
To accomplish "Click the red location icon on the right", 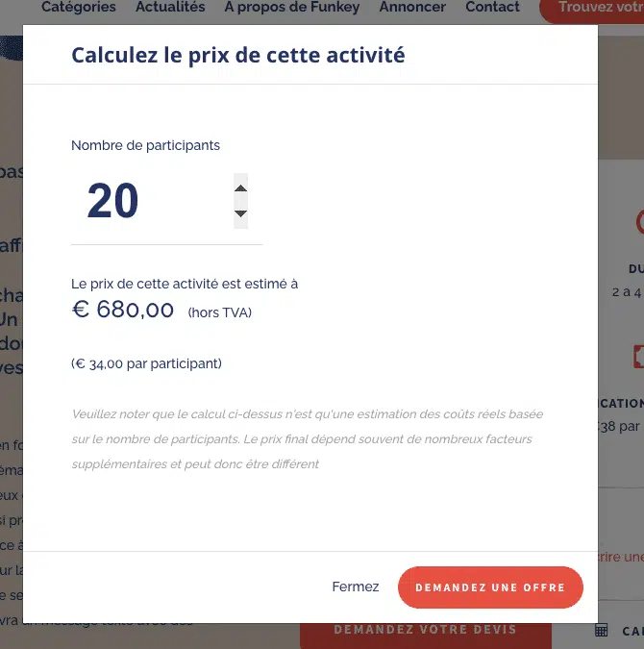I will pos(638,357).
